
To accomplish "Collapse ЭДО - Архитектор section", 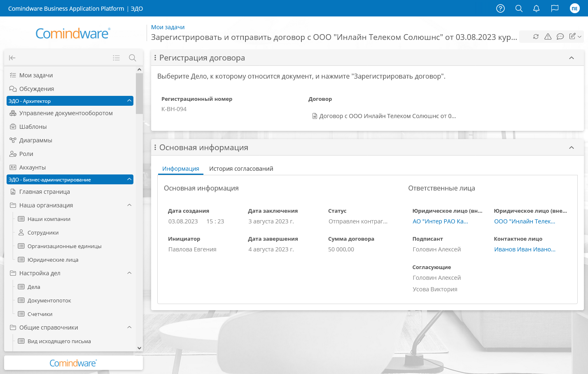I will click(129, 101).
